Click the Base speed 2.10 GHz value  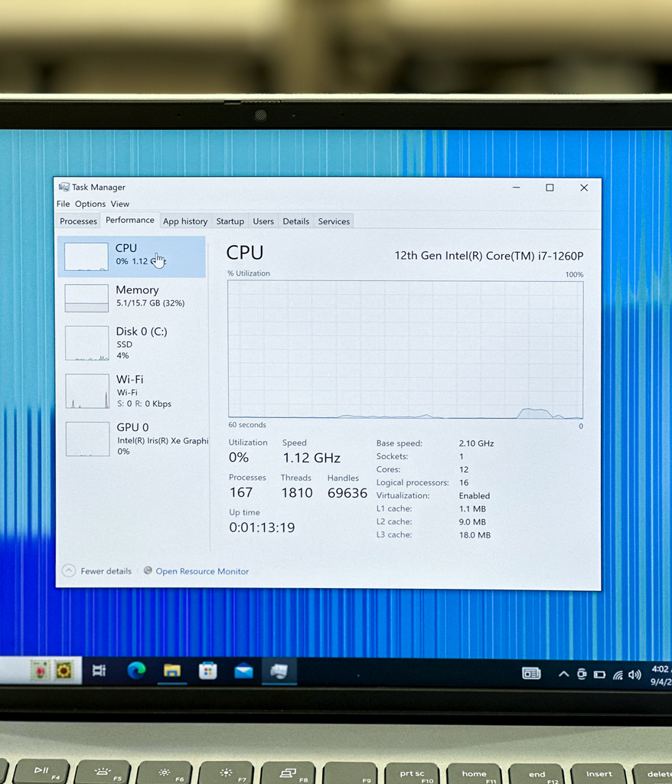click(x=477, y=443)
